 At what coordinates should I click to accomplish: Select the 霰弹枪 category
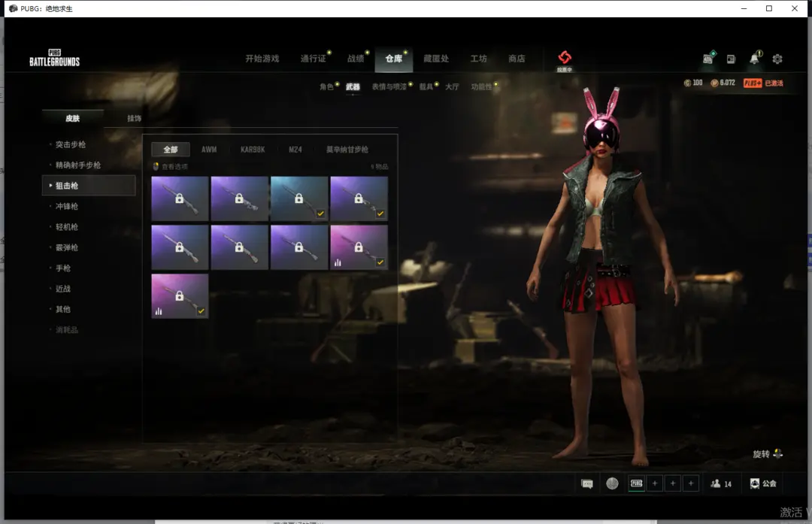67,247
